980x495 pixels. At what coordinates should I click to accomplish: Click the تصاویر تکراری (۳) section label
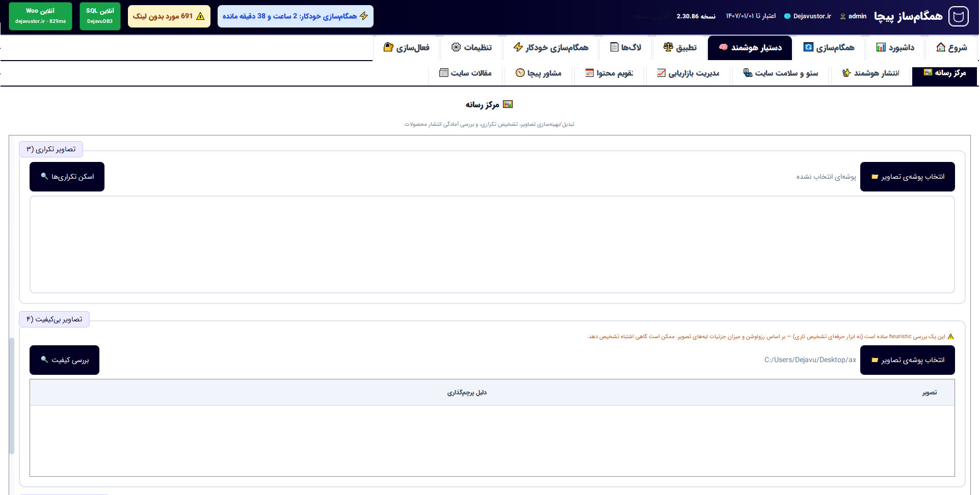click(51, 149)
